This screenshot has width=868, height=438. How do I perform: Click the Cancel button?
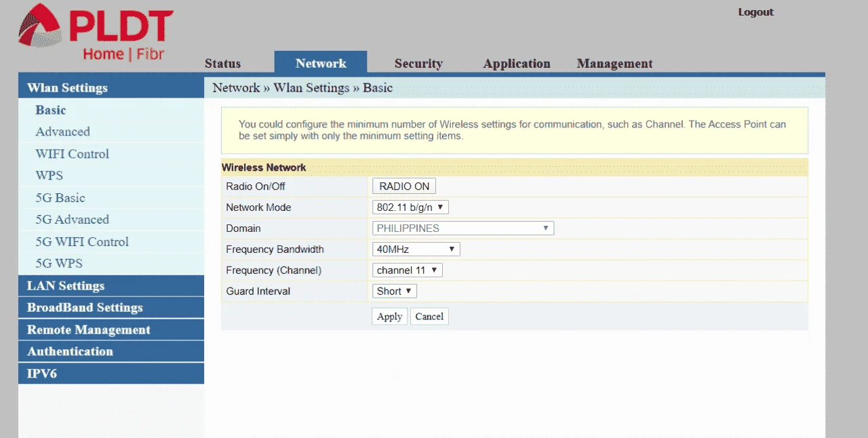[x=429, y=317]
